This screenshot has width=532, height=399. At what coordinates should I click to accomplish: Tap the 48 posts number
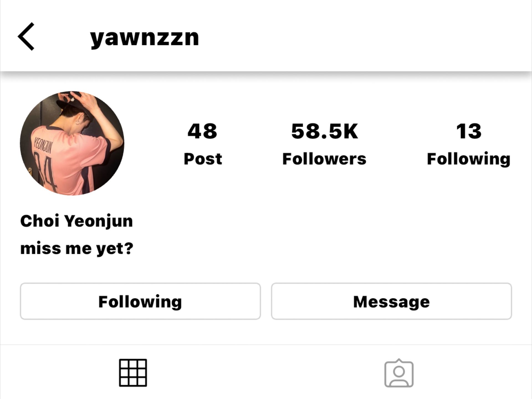pos(203,131)
